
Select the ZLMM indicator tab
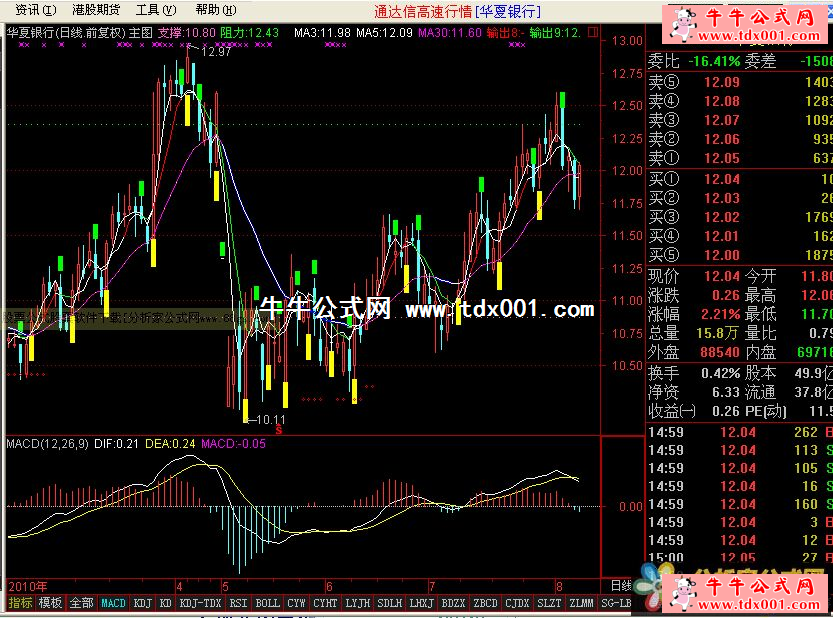581,603
